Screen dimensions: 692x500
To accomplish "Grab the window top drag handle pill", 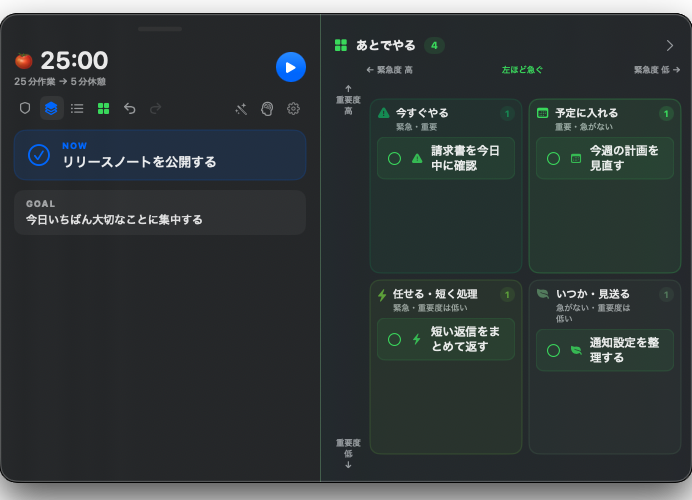I will pyautogui.click(x=160, y=29).
